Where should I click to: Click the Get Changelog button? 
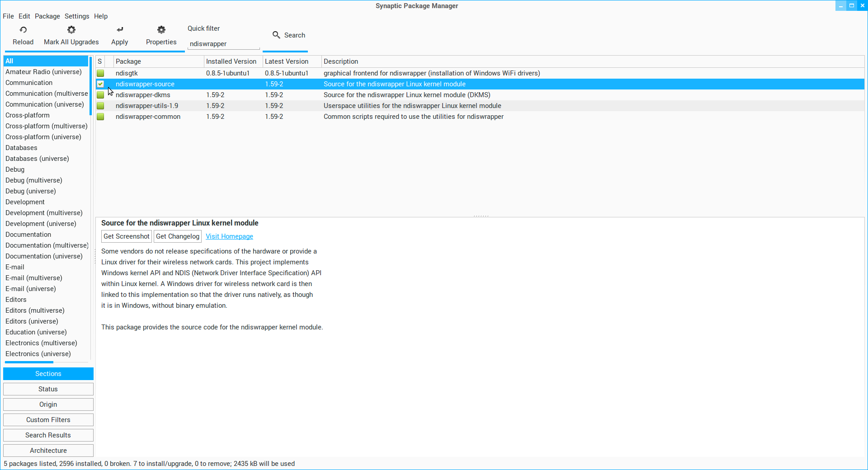point(177,236)
